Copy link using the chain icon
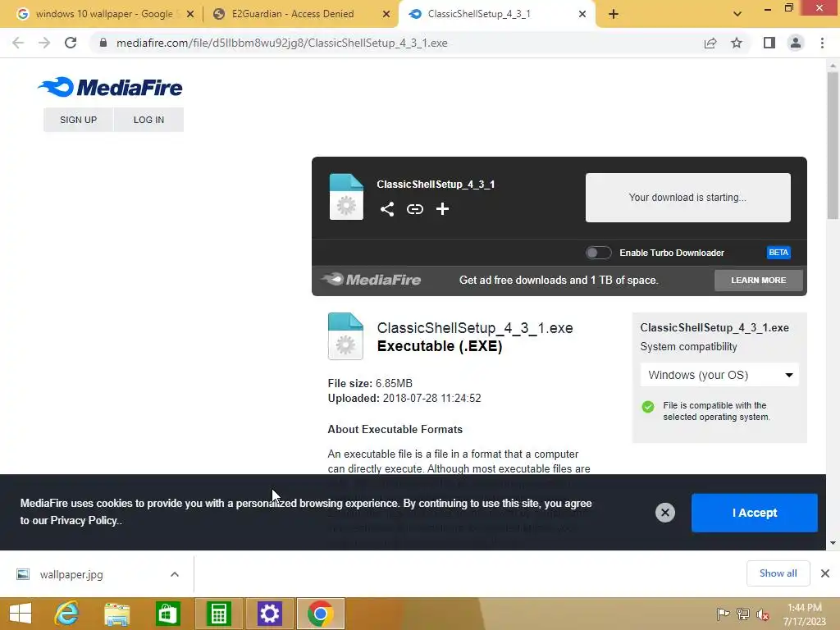Screen dimensions: 840x630 pos(414,209)
